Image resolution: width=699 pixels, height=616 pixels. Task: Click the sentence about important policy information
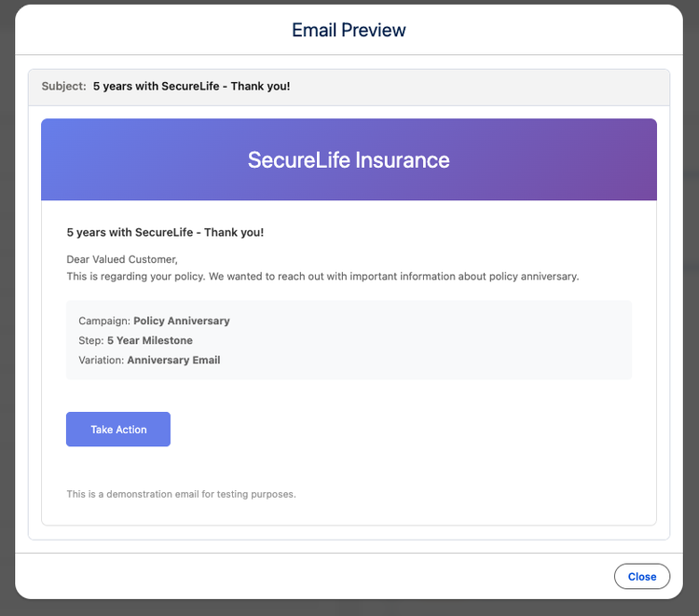click(x=322, y=277)
